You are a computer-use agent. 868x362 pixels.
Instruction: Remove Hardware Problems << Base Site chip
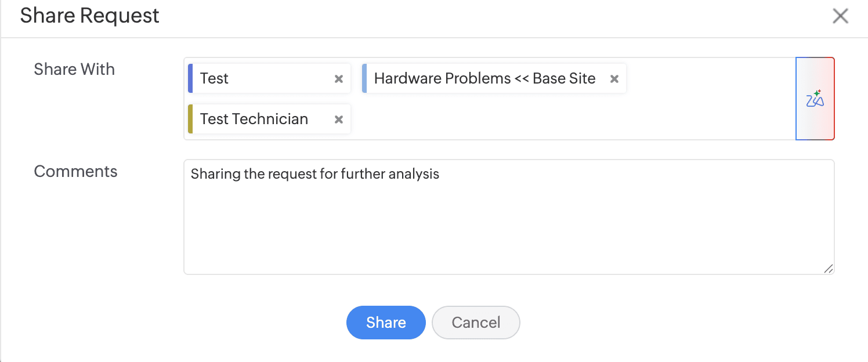click(614, 79)
